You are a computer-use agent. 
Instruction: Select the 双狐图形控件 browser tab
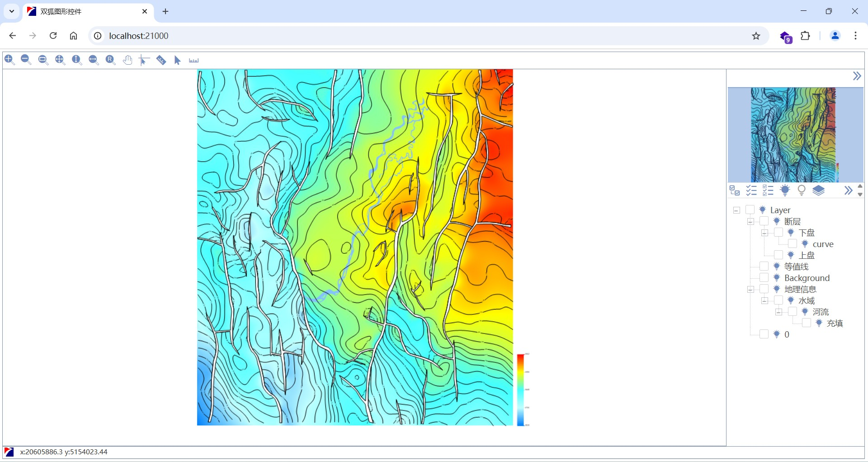86,11
